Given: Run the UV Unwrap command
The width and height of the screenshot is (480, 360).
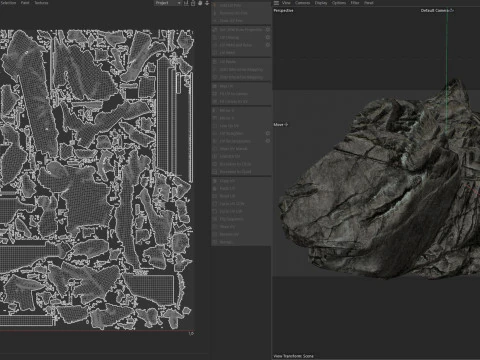Looking at the screenshot, I should point(238,37).
